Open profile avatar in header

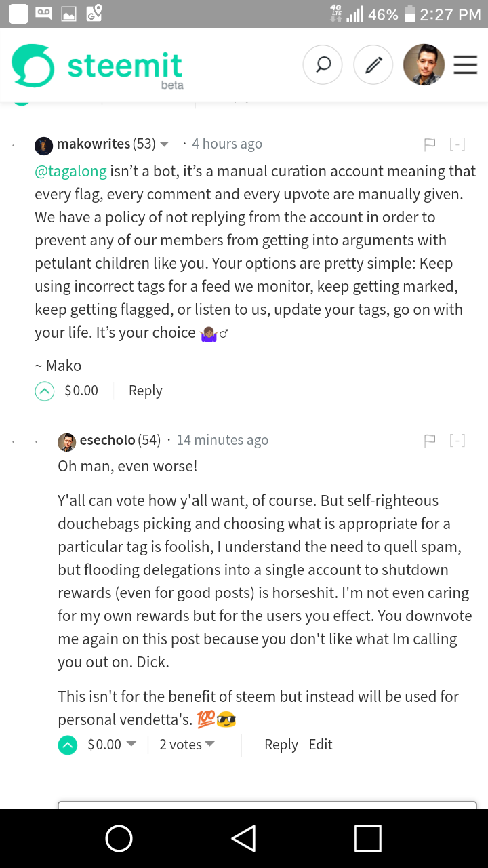(424, 64)
